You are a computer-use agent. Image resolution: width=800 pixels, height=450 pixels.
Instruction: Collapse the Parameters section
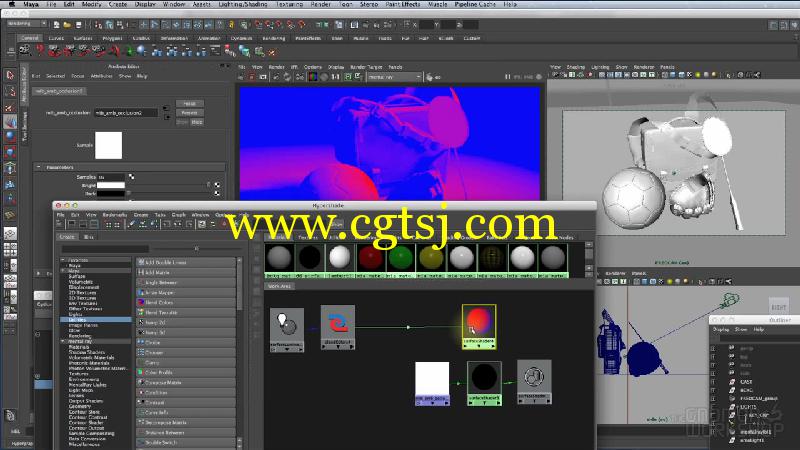[39, 167]
